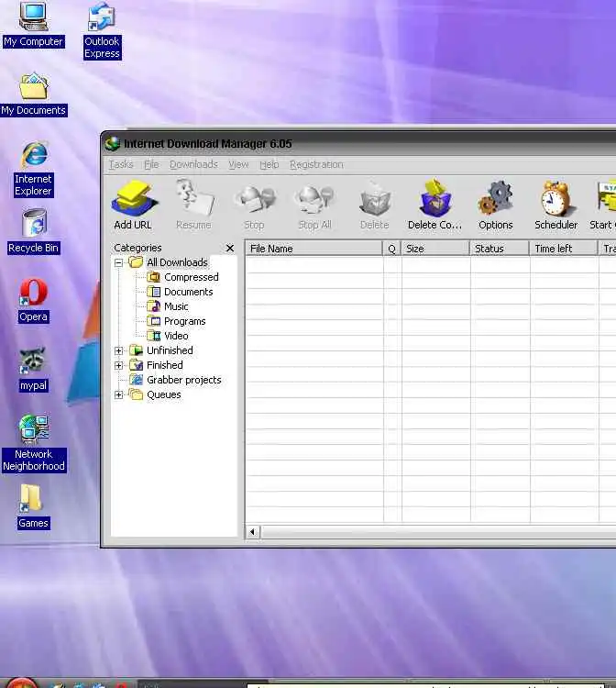Select the Queues category
This screenshot has width=616, height=688.
click(164, 394)
